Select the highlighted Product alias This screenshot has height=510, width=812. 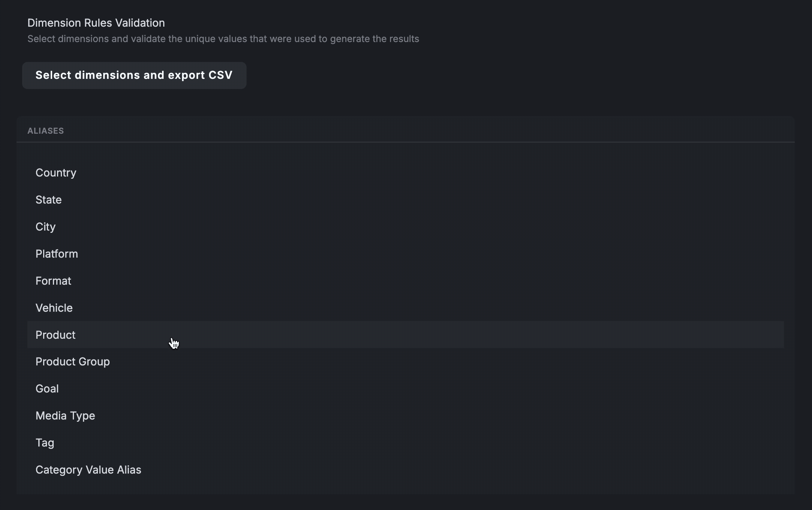(x=406, y=335)
